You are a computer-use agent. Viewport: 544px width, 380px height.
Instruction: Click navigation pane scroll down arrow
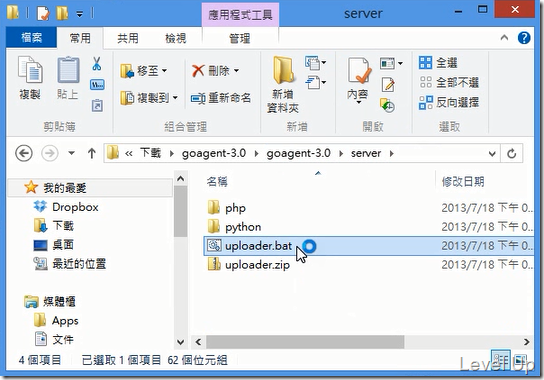180,342
